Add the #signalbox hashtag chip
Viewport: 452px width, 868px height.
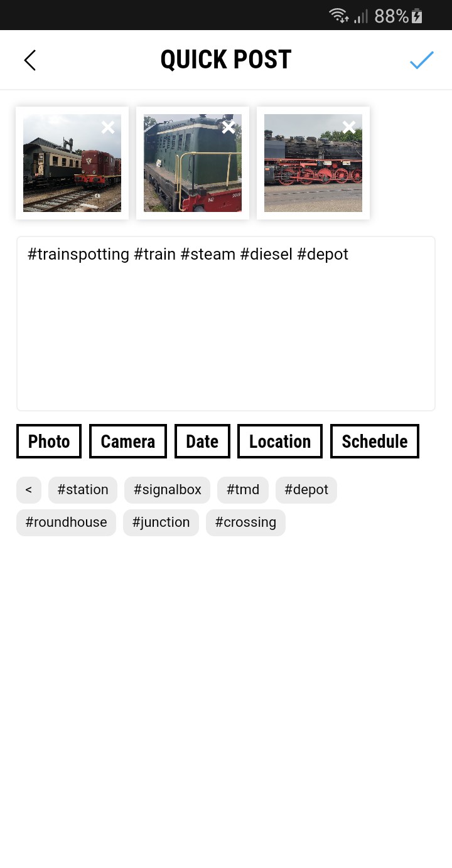pos(167,490)
